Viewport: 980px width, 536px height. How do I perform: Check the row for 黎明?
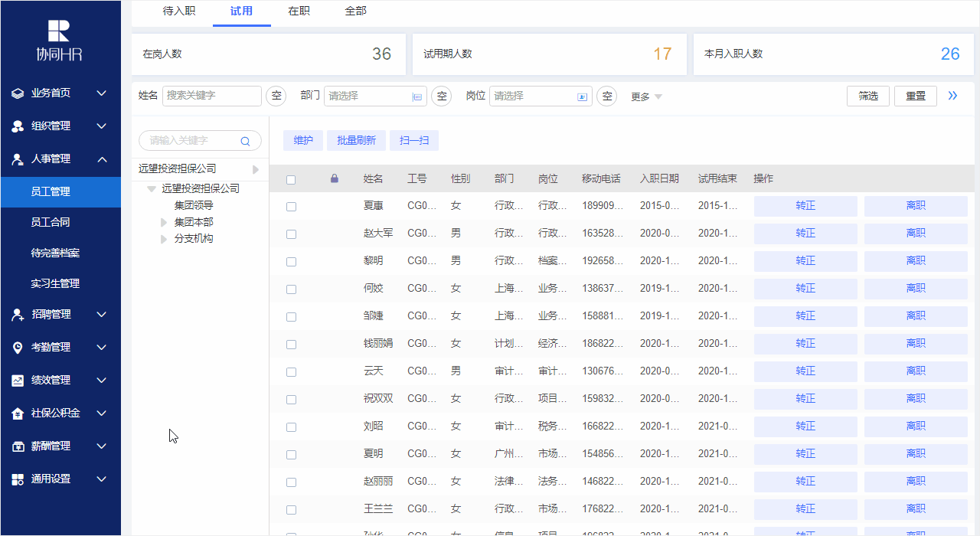tap(291, 262)
